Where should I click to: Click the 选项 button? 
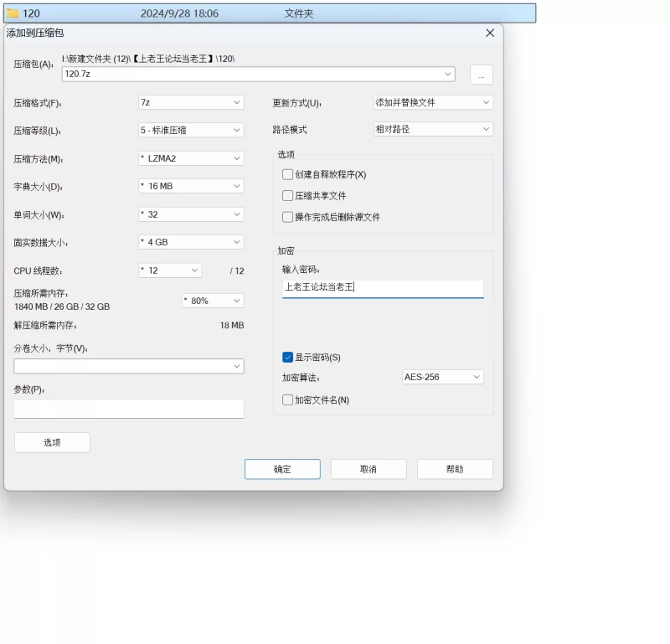click(x=52, y=442)
